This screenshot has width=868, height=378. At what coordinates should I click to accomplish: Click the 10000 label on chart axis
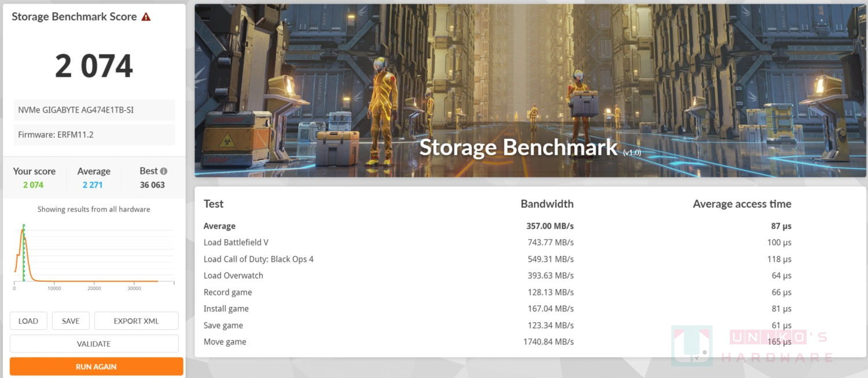point(54,288)
